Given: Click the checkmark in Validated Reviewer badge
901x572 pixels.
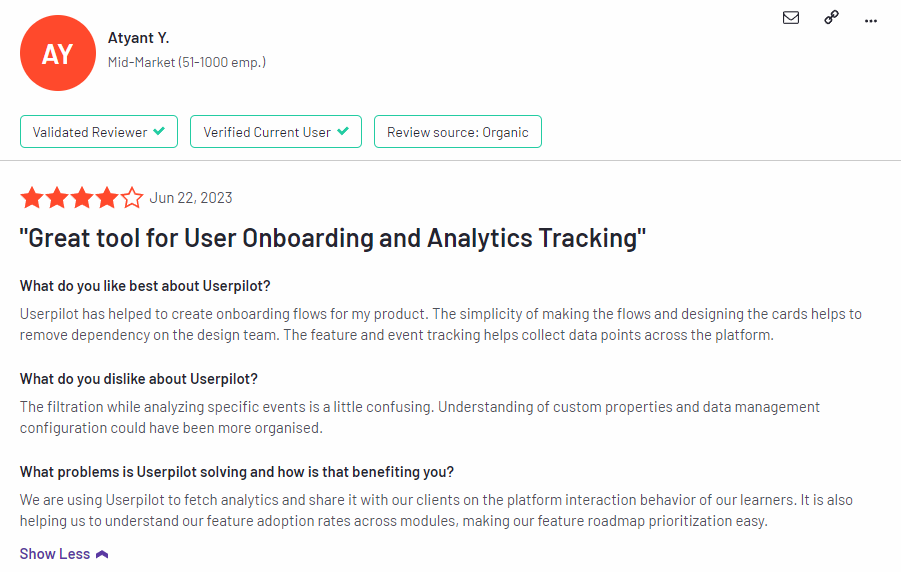Looking at the screenshot, I should 159,131.
